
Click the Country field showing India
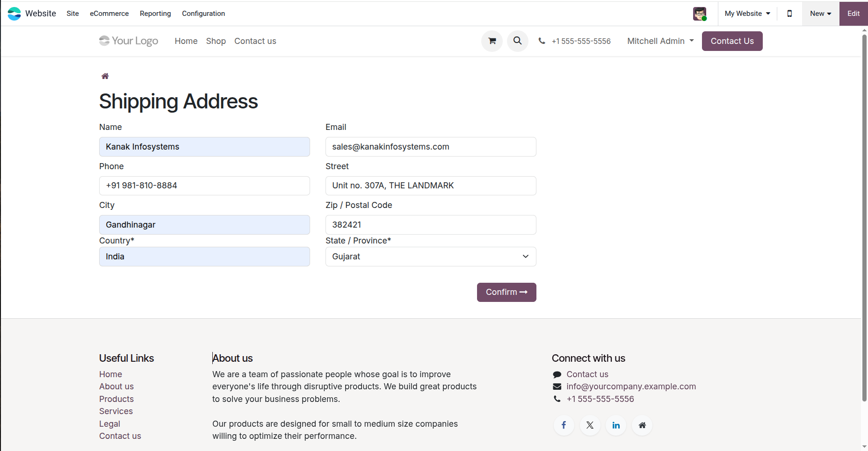pos(204,257)
